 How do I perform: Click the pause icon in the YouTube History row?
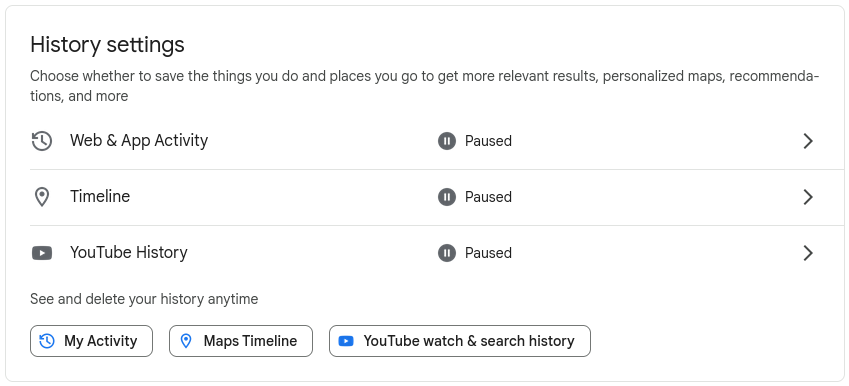coord(447,253)
